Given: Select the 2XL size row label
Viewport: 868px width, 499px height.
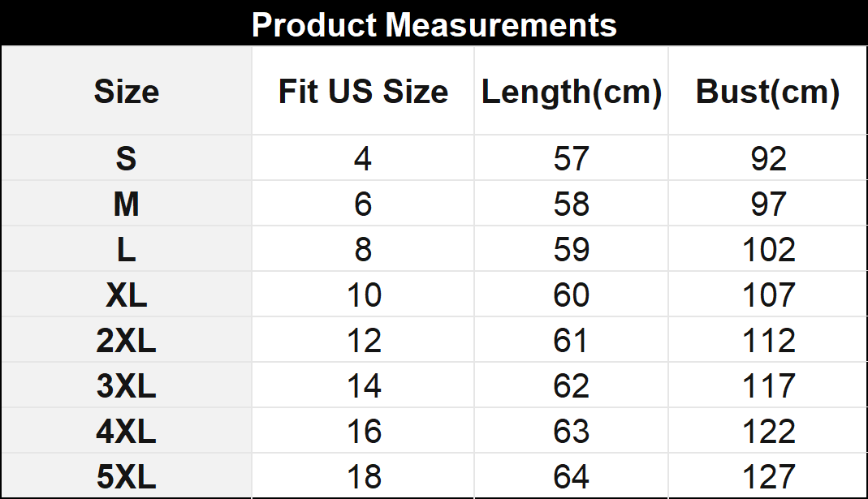Looking at the screenshot, I should click(x=126, y=341).
